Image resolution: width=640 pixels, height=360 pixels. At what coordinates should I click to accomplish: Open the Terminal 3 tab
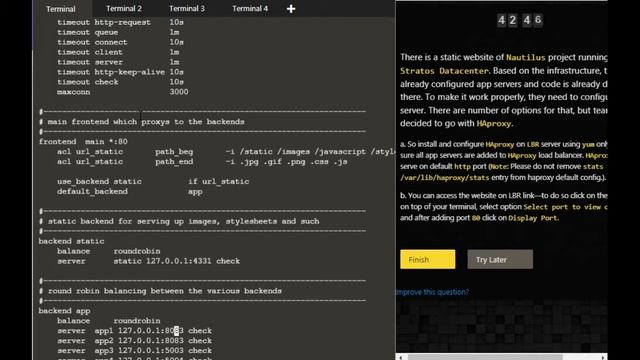(x=187, y=9)
